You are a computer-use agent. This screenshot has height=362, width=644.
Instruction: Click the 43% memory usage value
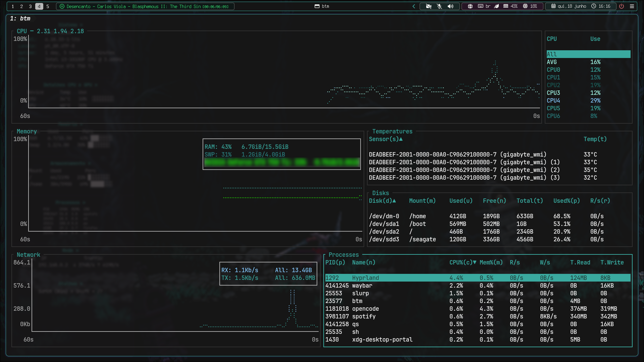pyautogui.click(x=514, y=6)
